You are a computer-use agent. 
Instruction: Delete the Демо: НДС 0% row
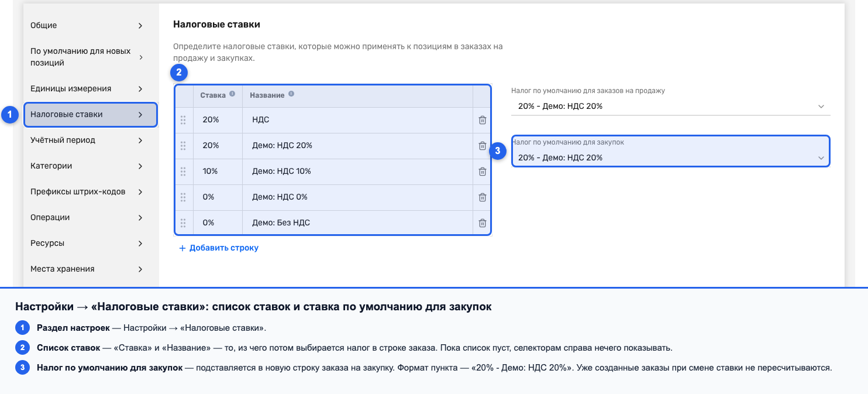(482, 197)
